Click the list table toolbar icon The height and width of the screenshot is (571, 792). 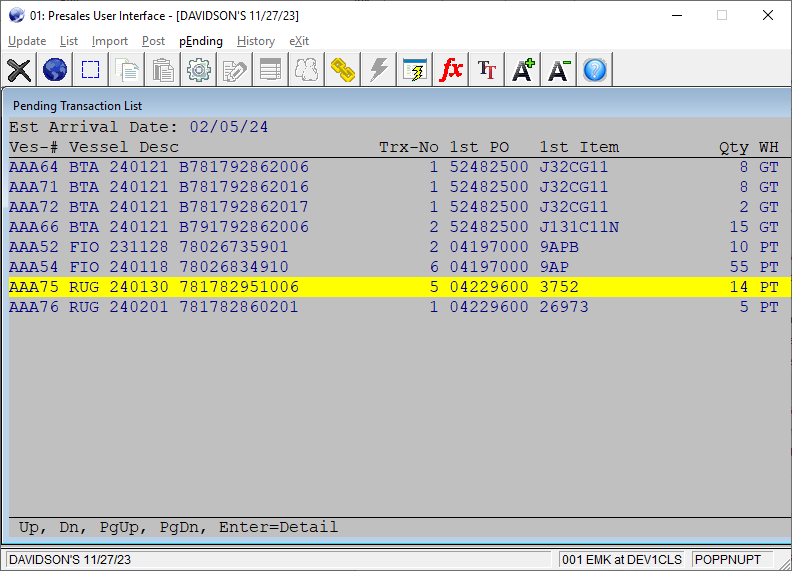(x=271, y=70)
